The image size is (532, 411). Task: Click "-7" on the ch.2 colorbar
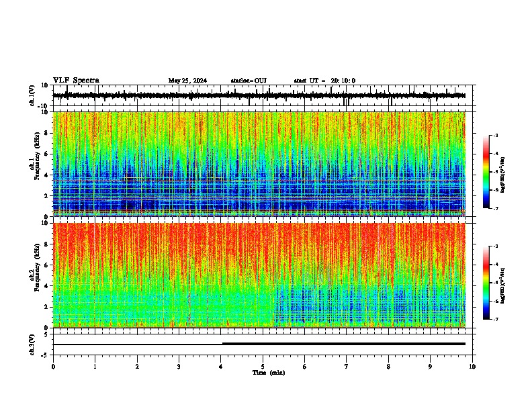[496, 319]
